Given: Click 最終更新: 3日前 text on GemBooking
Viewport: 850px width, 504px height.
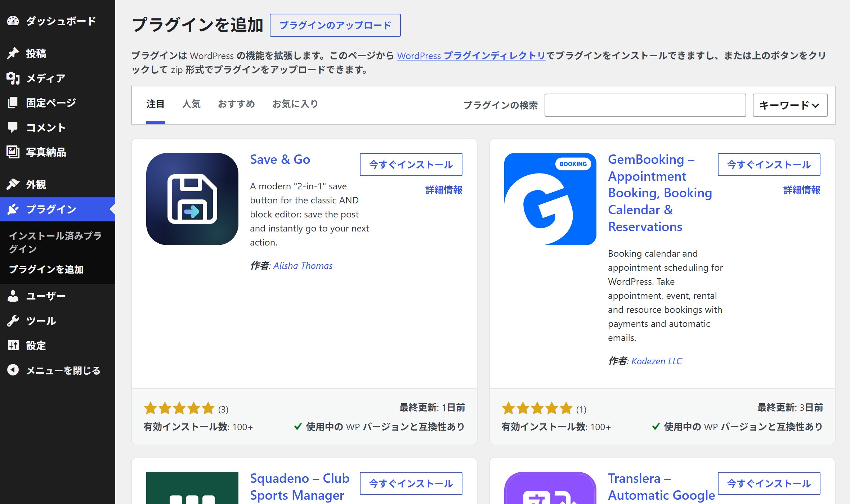Looking at the screenshot, I should click(x=790, y=408).
